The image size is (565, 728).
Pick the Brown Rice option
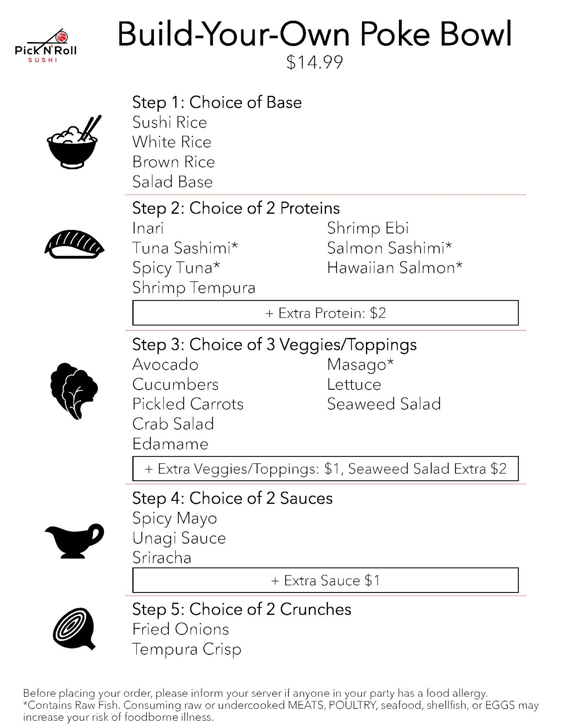click(174, 162)
